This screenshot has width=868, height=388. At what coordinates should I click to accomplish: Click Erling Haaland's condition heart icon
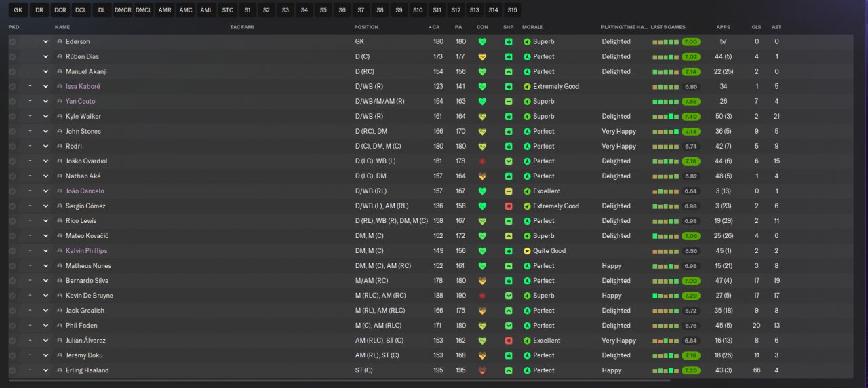(482, 370)
